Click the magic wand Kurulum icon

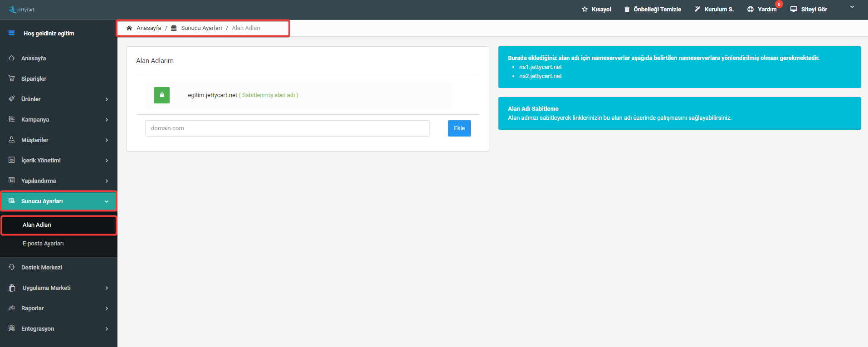point(697,9)
